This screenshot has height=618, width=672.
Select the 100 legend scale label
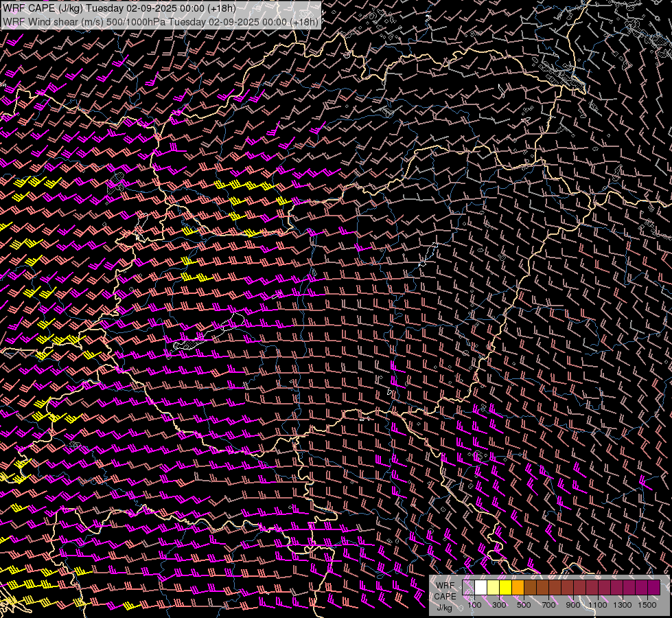tap(474, 605)
